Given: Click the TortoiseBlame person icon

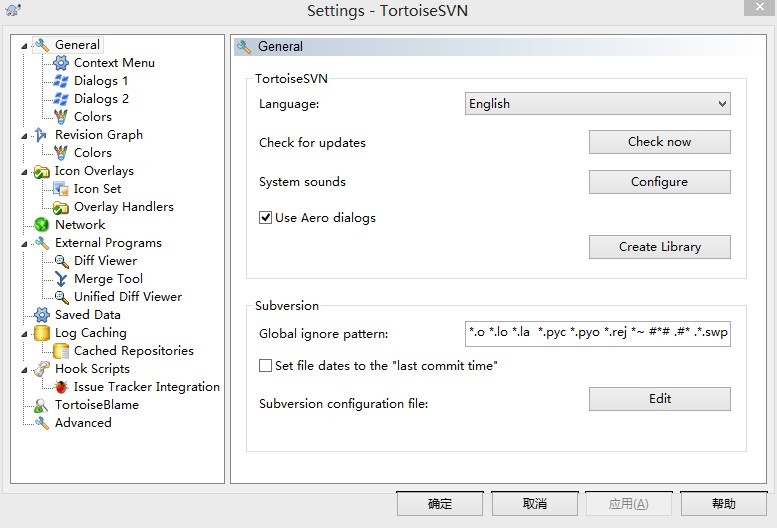Looking at the screenshot, I should tap(41, 405).
